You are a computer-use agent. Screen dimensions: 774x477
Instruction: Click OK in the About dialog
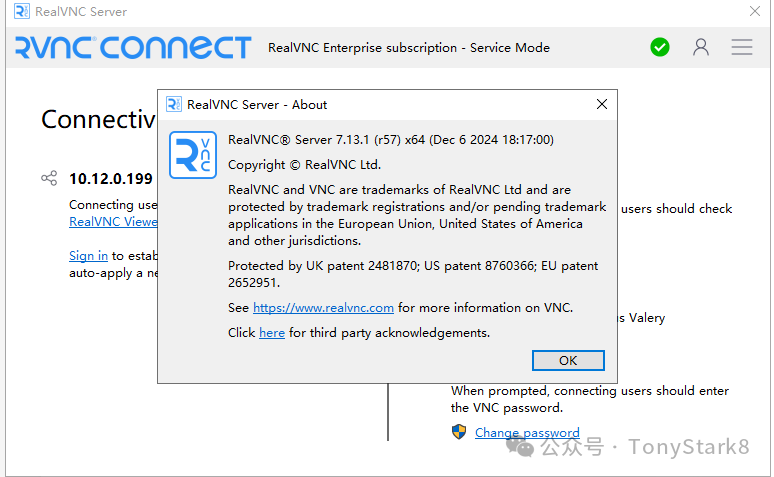tap(568, 360)
